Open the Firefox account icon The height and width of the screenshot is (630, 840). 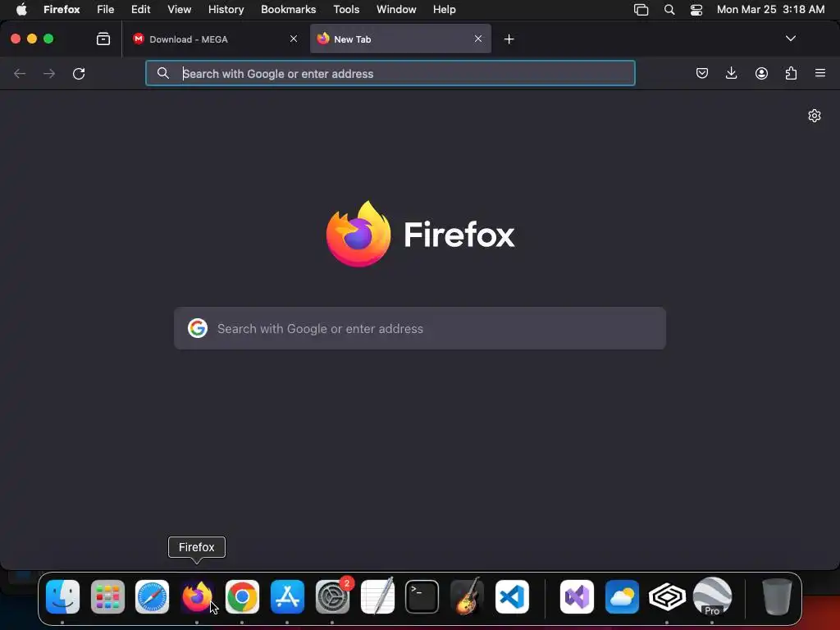point(761,73)
